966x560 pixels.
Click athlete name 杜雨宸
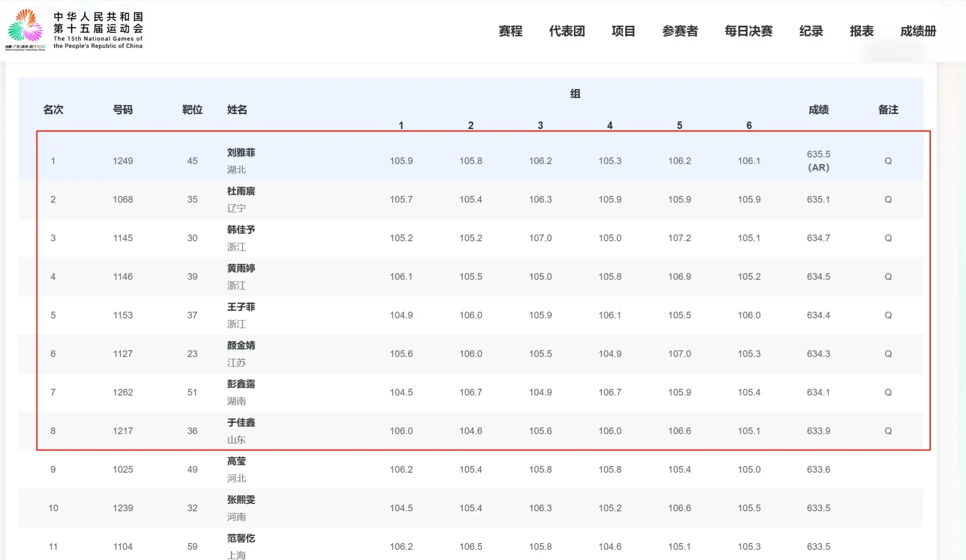coord(241,191)
